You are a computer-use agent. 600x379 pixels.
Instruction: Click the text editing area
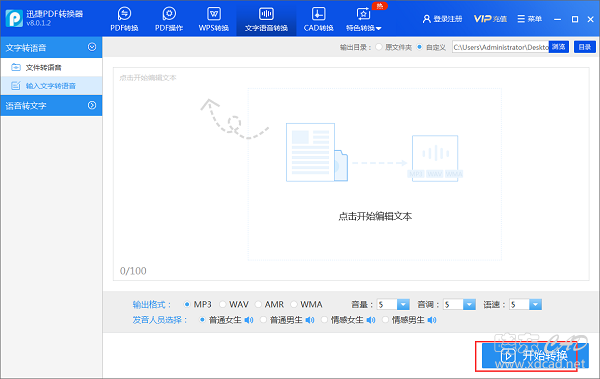(351, 174)
